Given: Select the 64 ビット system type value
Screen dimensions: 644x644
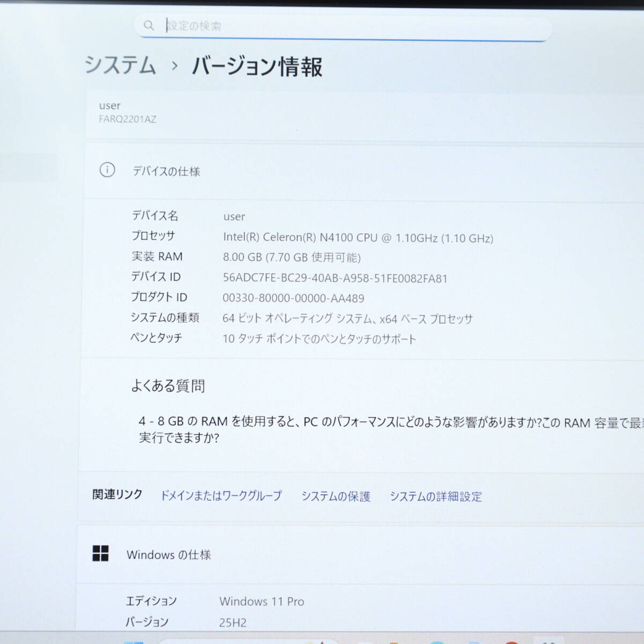Looking at the screenshot, I should 347,319.
